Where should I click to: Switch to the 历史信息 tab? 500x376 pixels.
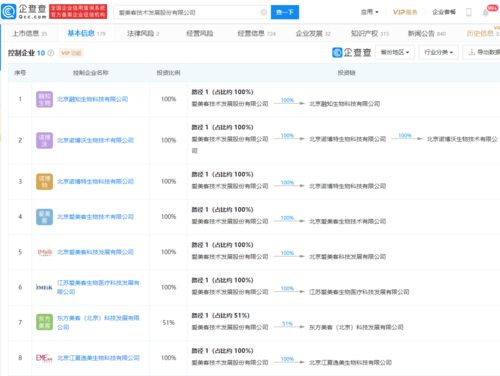[483, 33]
